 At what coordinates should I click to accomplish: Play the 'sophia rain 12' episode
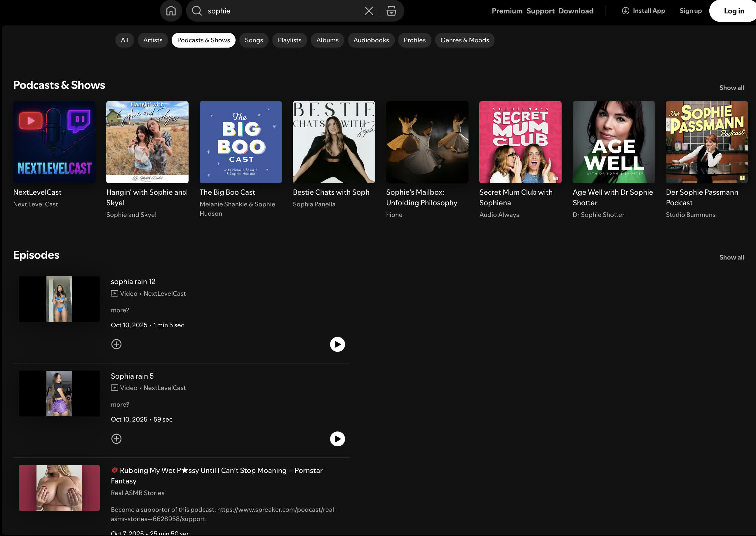337,344
